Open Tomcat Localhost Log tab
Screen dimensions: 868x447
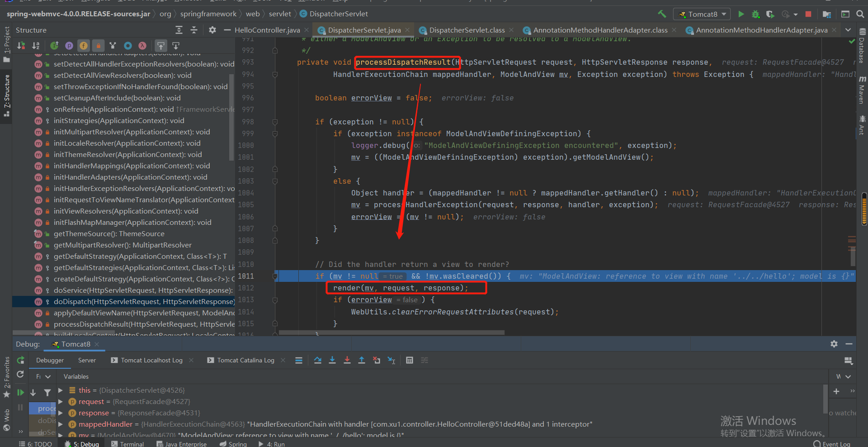151,360
